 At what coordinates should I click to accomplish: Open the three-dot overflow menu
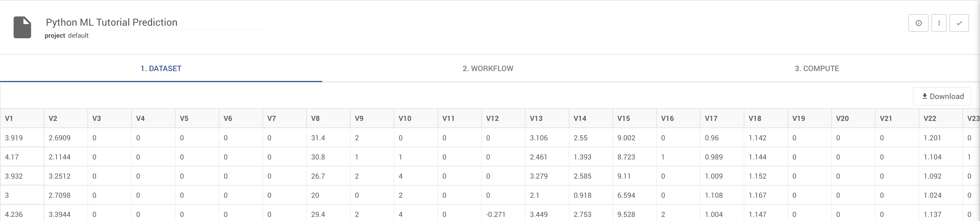click(939, 23)
